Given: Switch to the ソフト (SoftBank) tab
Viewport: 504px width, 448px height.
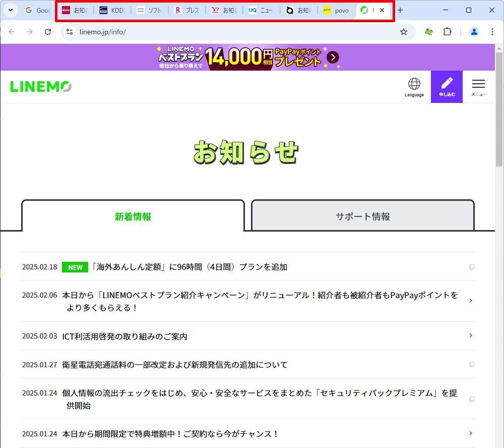Looking at the screenshot, I should [x=149, y=10].
